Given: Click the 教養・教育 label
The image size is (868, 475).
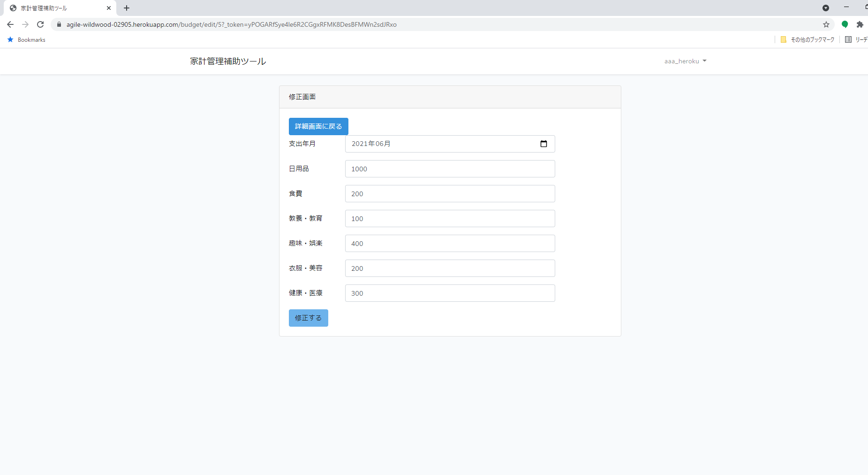Looking at the screenshot, I should (306, 218).
